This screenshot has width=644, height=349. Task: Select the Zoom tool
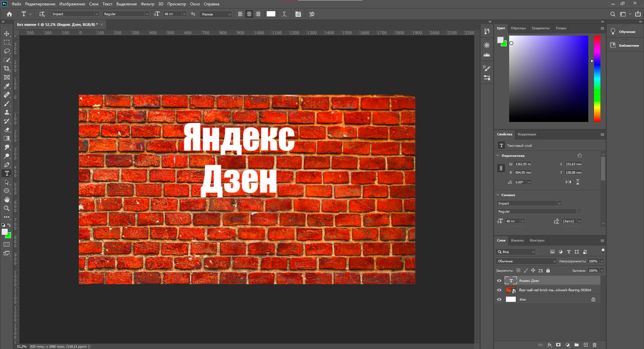pos(7,208)
